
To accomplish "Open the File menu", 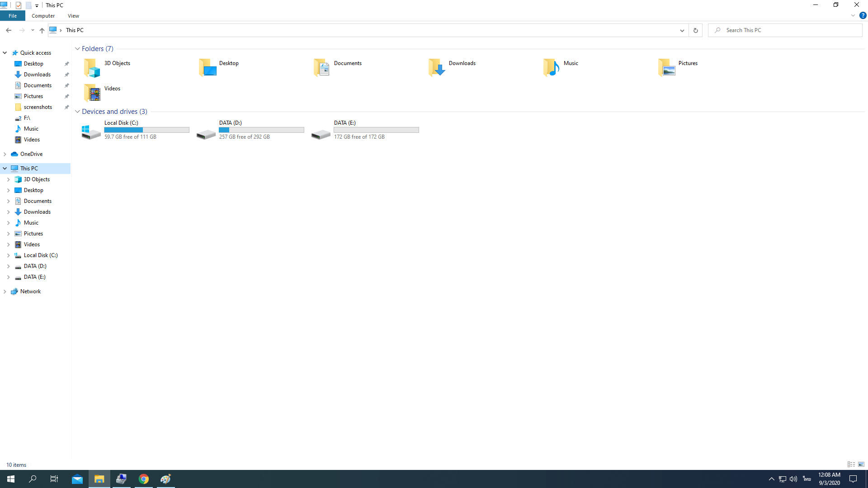I will [x=13, y=16].
